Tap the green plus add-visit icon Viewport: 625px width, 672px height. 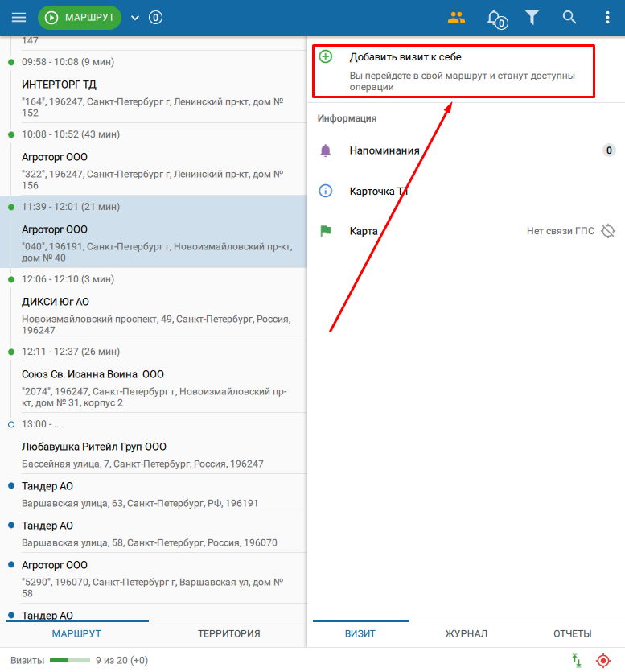326,56
